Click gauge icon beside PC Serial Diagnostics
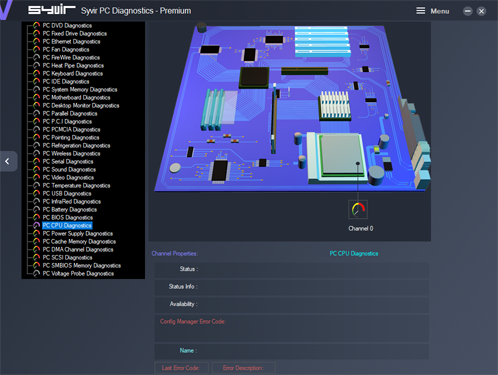This screenshot has height=375, width=498. click(36, 161)
